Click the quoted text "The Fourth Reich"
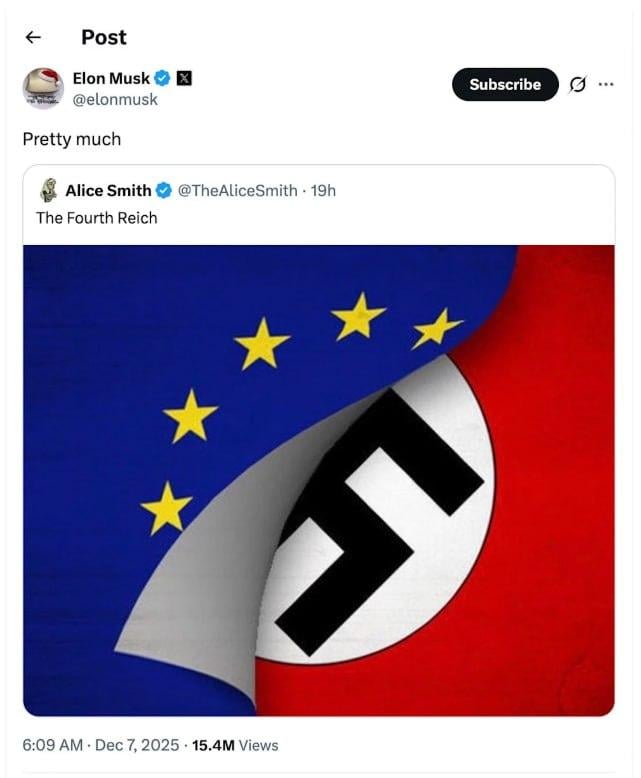This screenshot has height=778, width=641. tap(97, 217)
